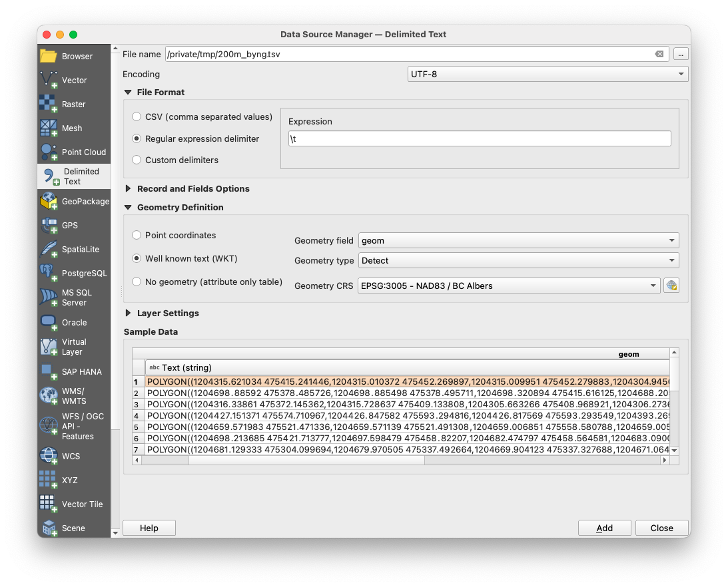Click the Help button

149,528
